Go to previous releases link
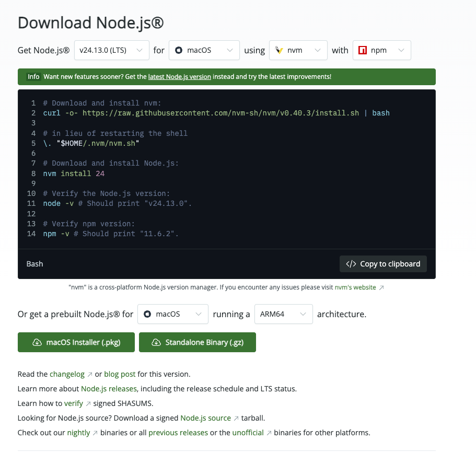Image resolution: width=476 pixels, height=464 pixels. [178, 433]
